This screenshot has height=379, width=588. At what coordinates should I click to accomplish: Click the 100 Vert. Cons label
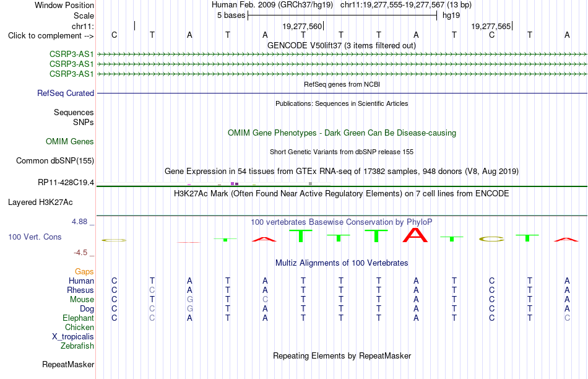coord(35,237)
